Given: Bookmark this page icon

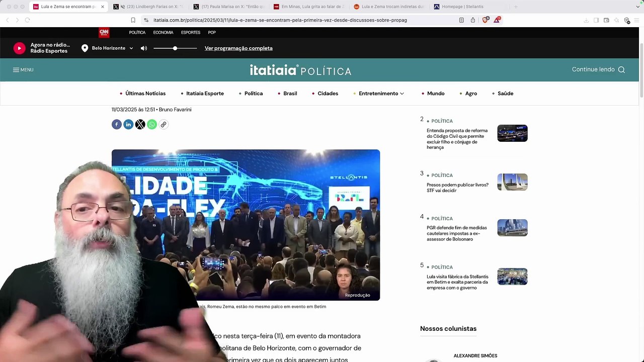Looking at the screenshot, I should 133,20.
